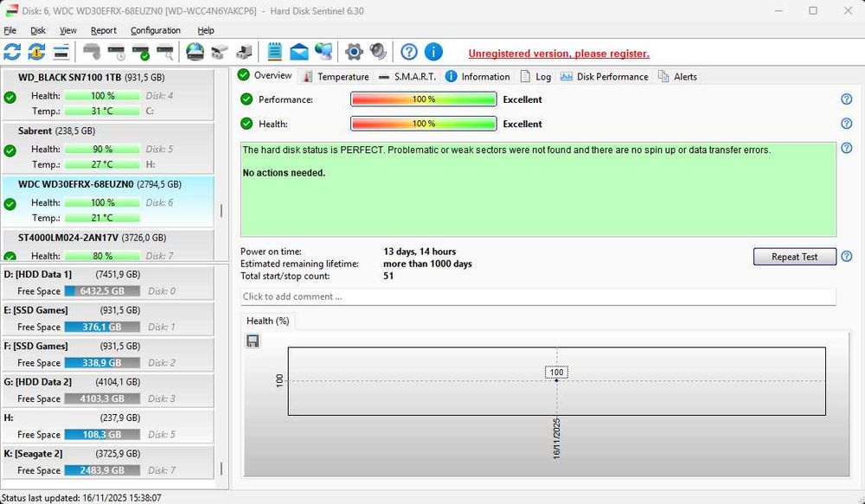Screen dimensions: 865x504
Task: Click the help icon beside status text box
Action: (846, 148)
